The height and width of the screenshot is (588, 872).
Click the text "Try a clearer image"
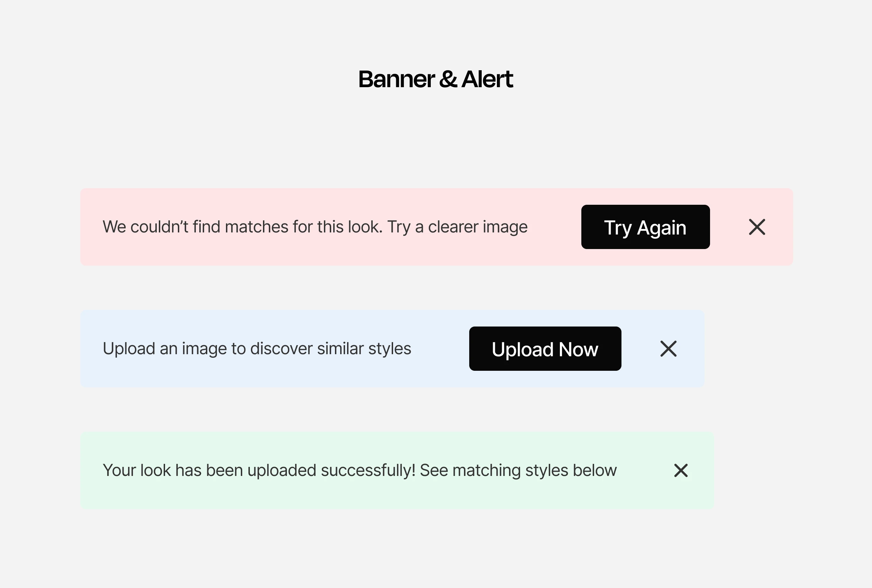coord(457,227)
